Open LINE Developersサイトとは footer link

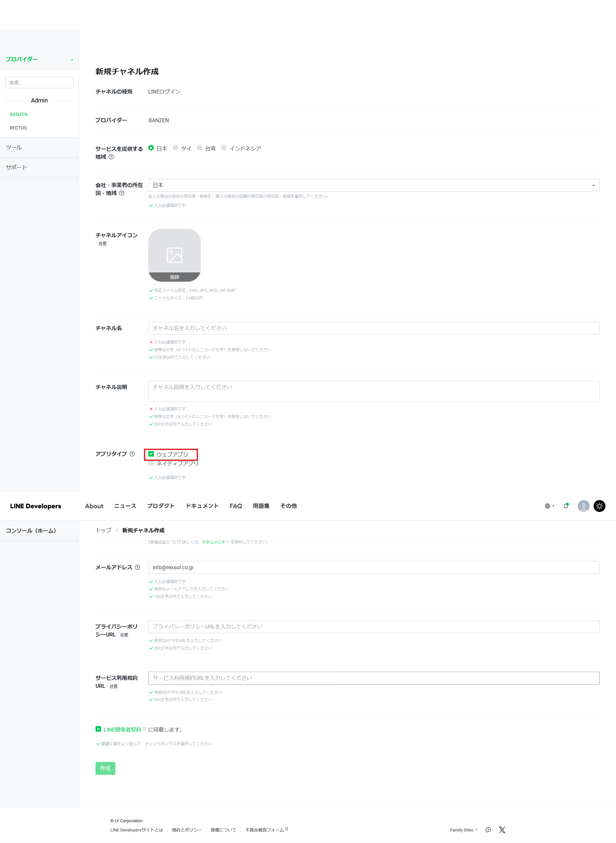click(136, 830)
